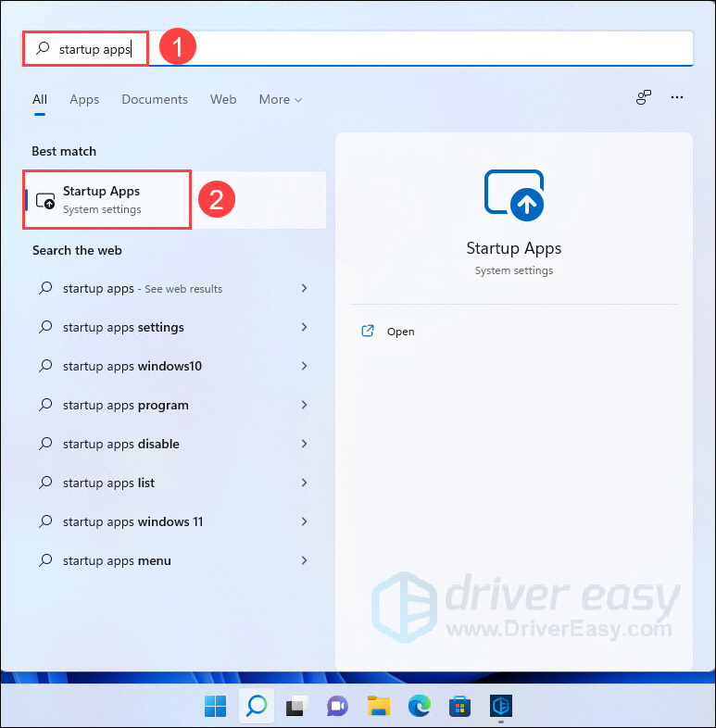The image size is (716, 728).
Task: Open Startup Apps best match result
Action: click(174, 200)
